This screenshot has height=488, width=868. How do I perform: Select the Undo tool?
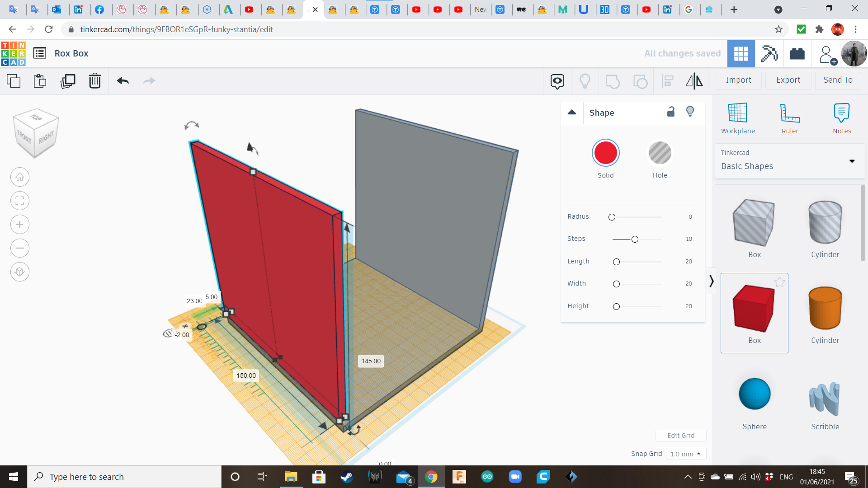click(x=123, y=80)
